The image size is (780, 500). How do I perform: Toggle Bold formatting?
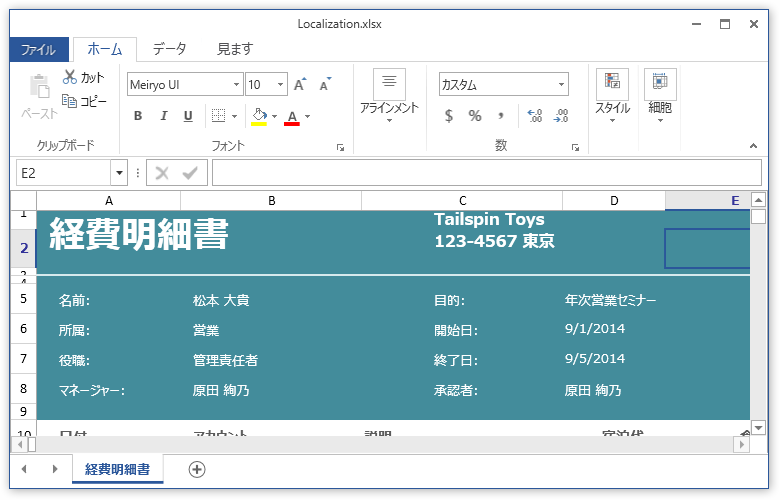[x=138, y=116]
